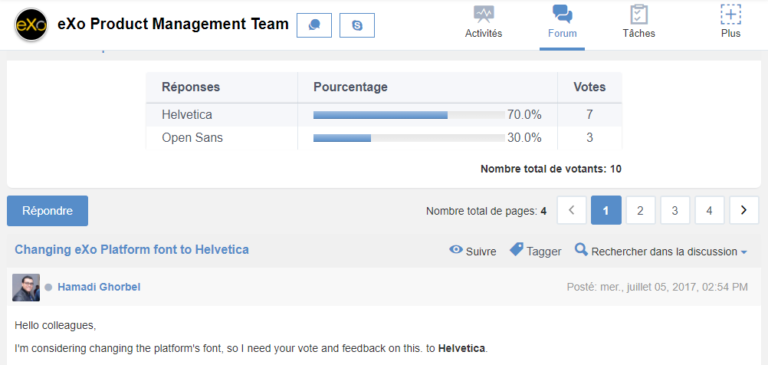Click the Répondre button
The height and width of the screenshot is (365, 768).
point(48,211)
